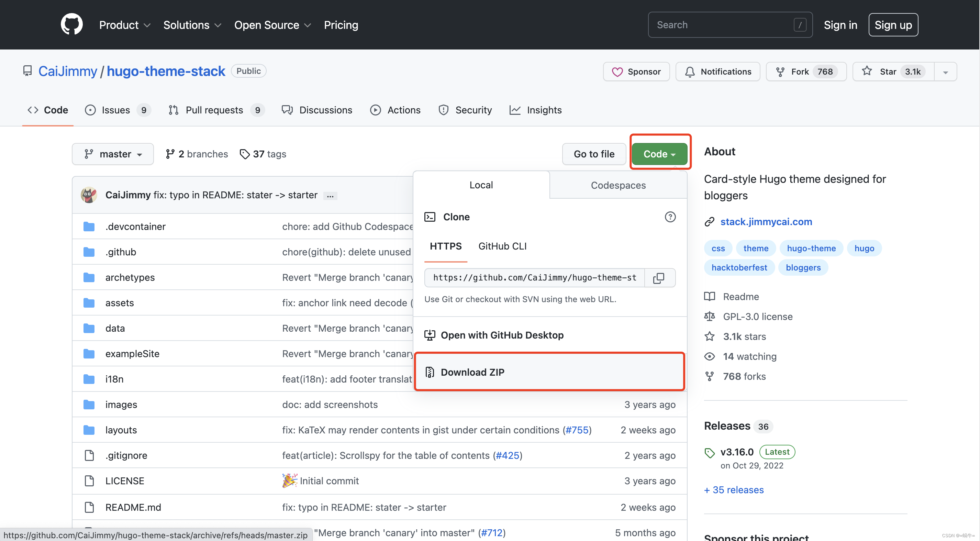Click the README.md file icon
This screenshot has height=541, width=980.
(89, 508)
